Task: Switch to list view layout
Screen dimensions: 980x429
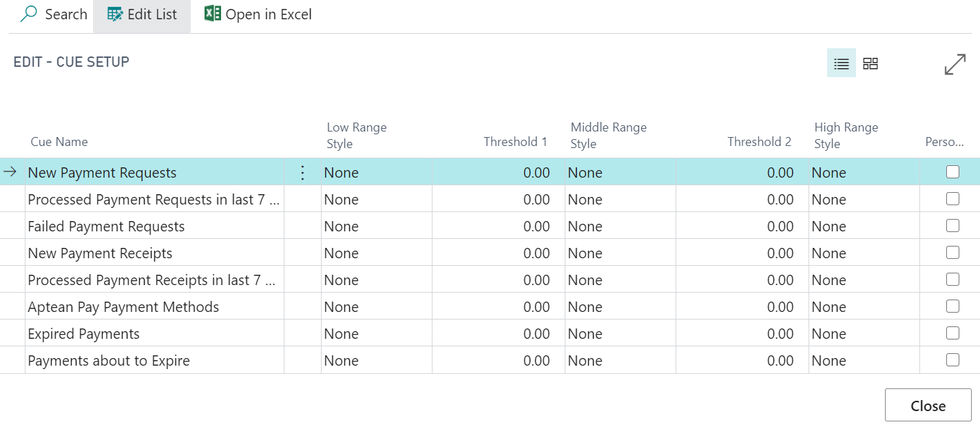Action: point(841,63)
